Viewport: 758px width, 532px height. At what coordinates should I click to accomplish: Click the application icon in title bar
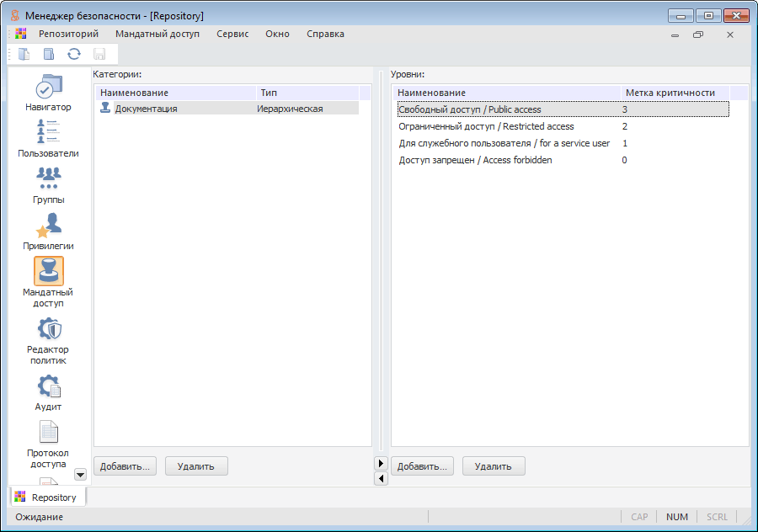[15, 15]
